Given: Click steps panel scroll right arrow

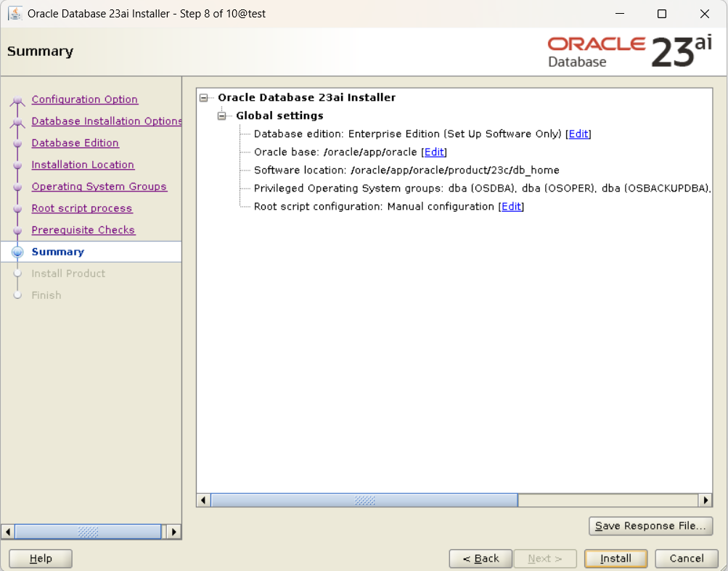Looking at the screenshot, I should point(173,532).
